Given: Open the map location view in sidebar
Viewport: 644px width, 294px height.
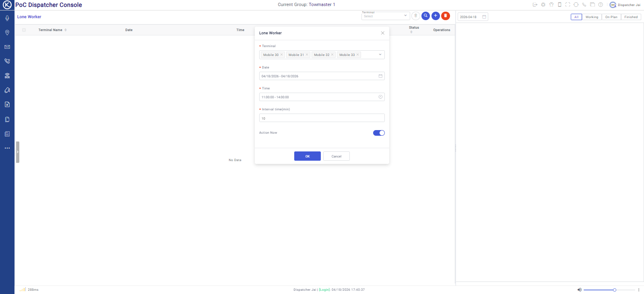Looking at the screenshot, I should [x=7, y=33].
